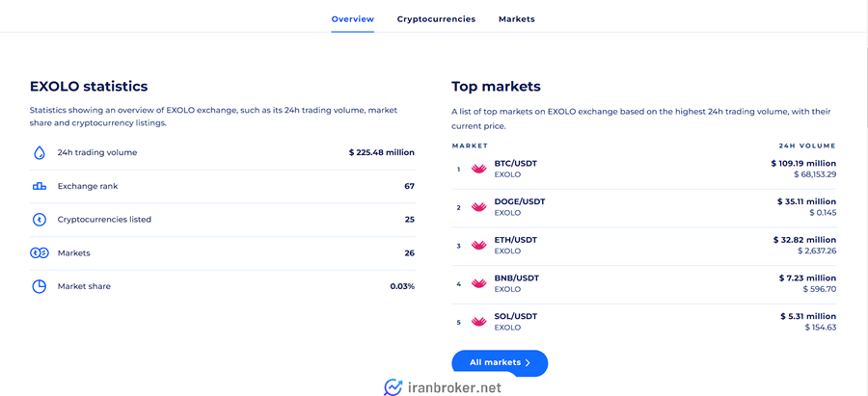Open the DOGE/USDT market link
This screenshot has width=868, height=396.
(x=519, y=202)
